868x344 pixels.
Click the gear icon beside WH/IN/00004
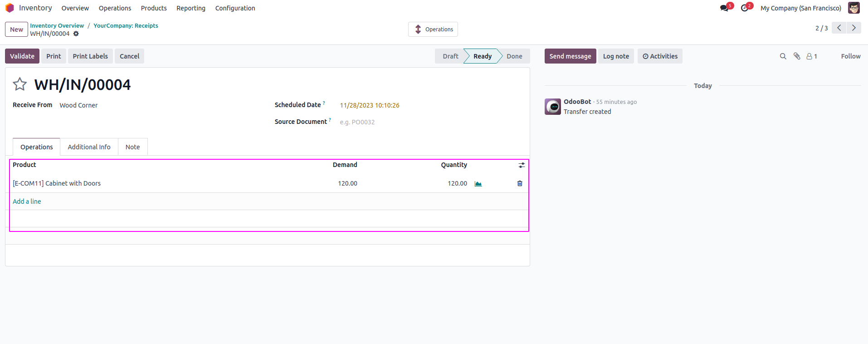point(76,34)
